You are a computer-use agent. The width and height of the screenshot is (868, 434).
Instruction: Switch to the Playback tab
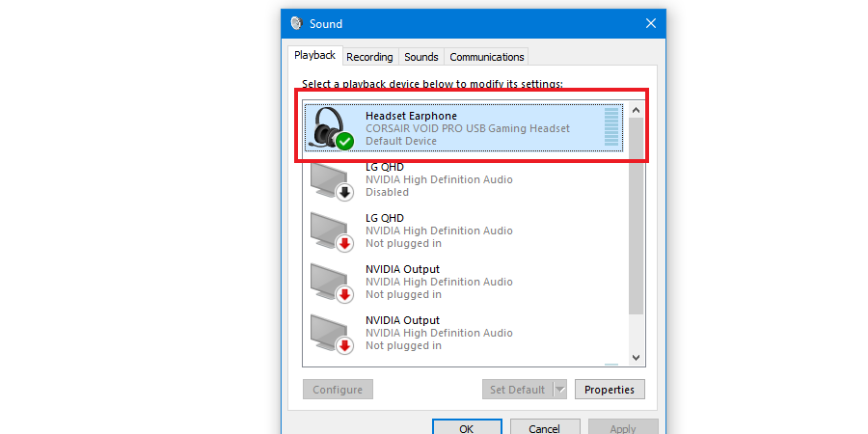(x=315, y=55)
